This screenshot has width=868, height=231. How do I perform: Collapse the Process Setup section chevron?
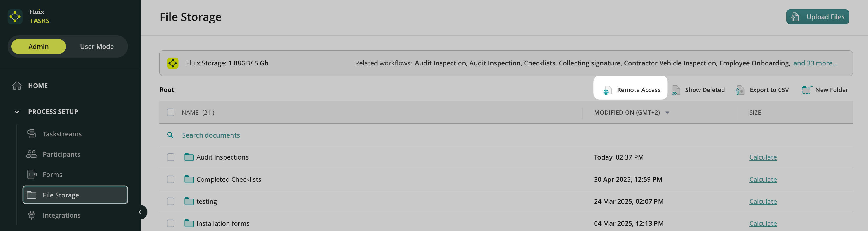click(x=17, y=112)
